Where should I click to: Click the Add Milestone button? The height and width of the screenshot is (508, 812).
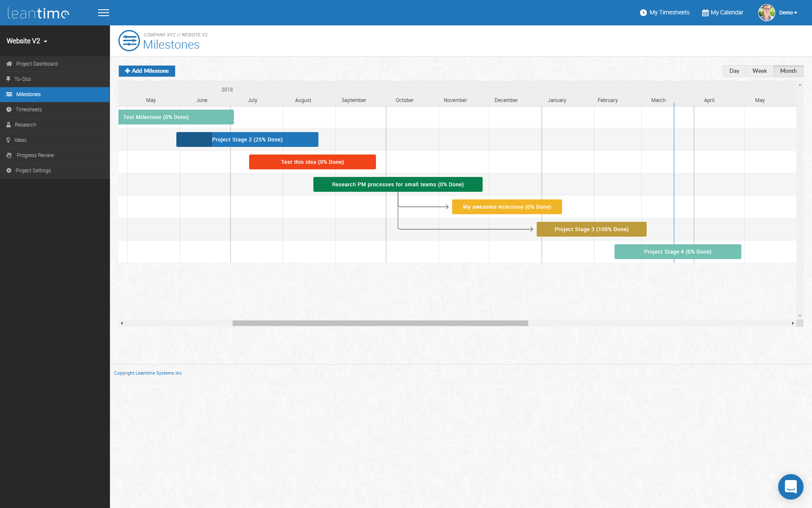(x=147, y=71)
